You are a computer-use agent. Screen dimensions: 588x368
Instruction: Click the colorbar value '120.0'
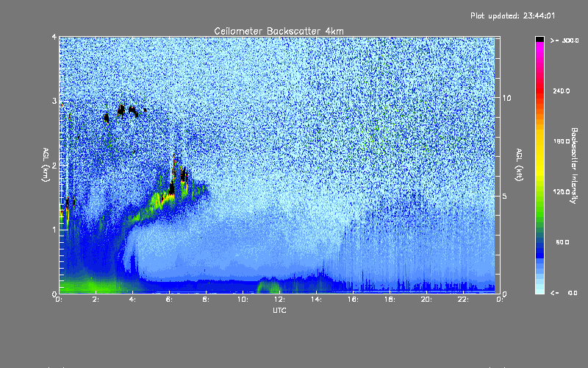(x=562, y=191)
